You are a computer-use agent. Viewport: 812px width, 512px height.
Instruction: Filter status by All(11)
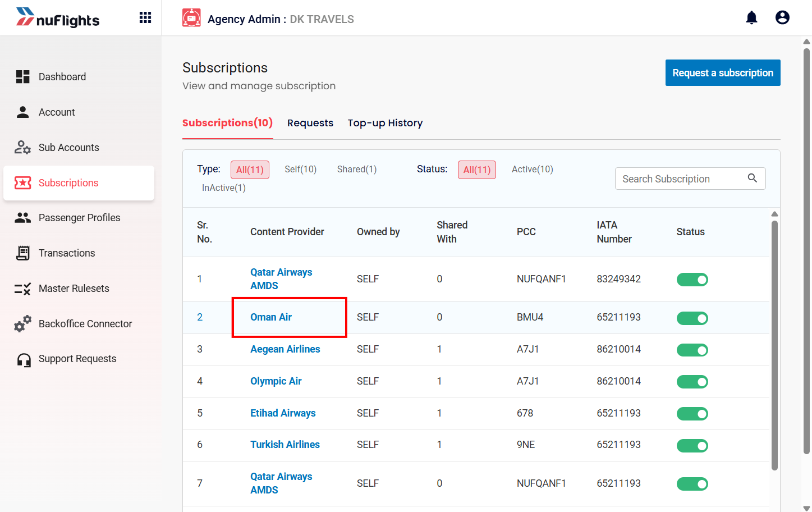click(477, 170)
